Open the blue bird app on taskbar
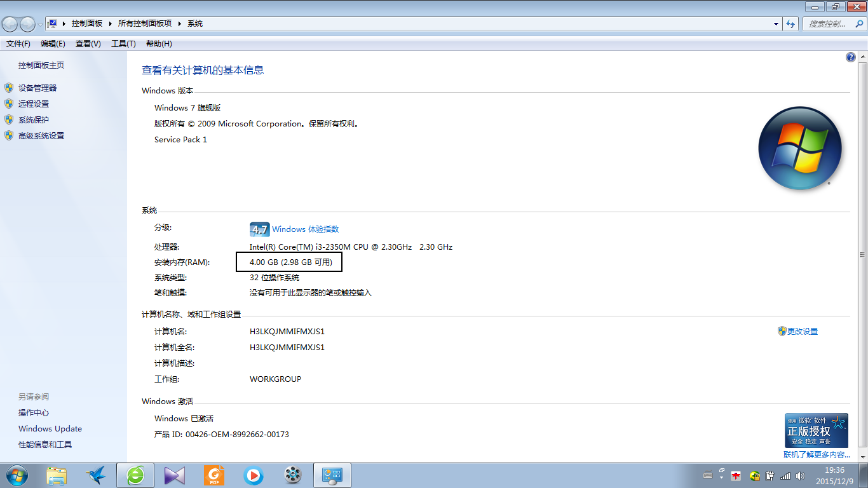 (x=96, y=475)
